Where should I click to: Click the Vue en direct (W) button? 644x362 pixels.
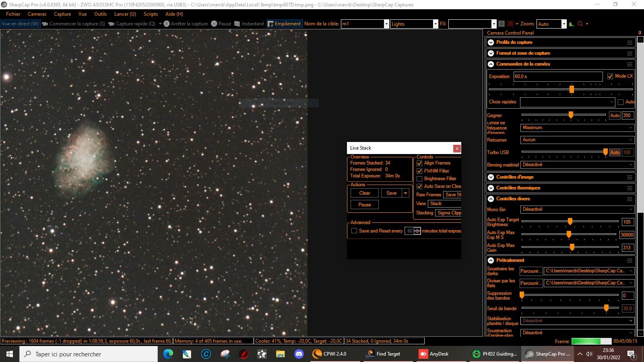click(20, 24)
